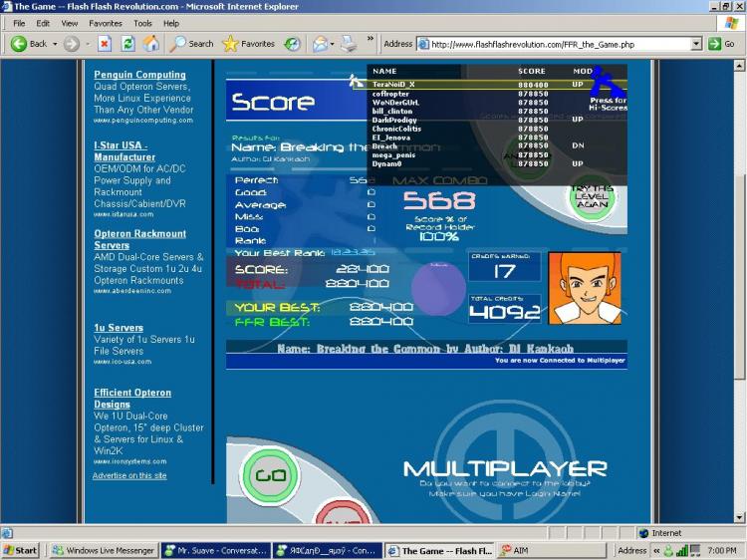
Task: Open the Tools menu
Action: click(x=142, y=23)
